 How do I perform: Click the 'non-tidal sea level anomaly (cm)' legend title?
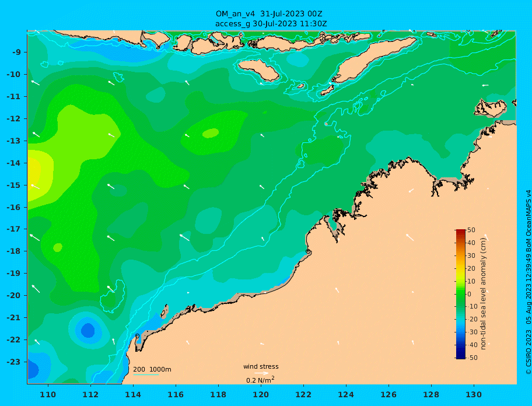click(x=484, y=294)
